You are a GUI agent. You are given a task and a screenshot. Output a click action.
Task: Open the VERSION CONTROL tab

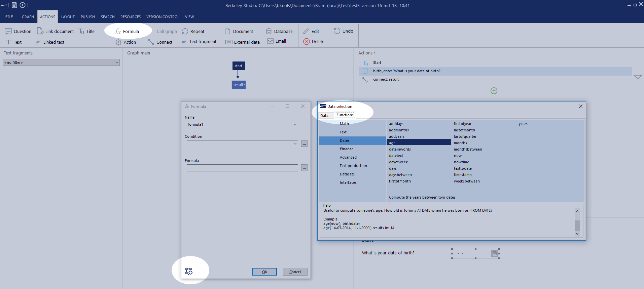(x=163, y=17)
